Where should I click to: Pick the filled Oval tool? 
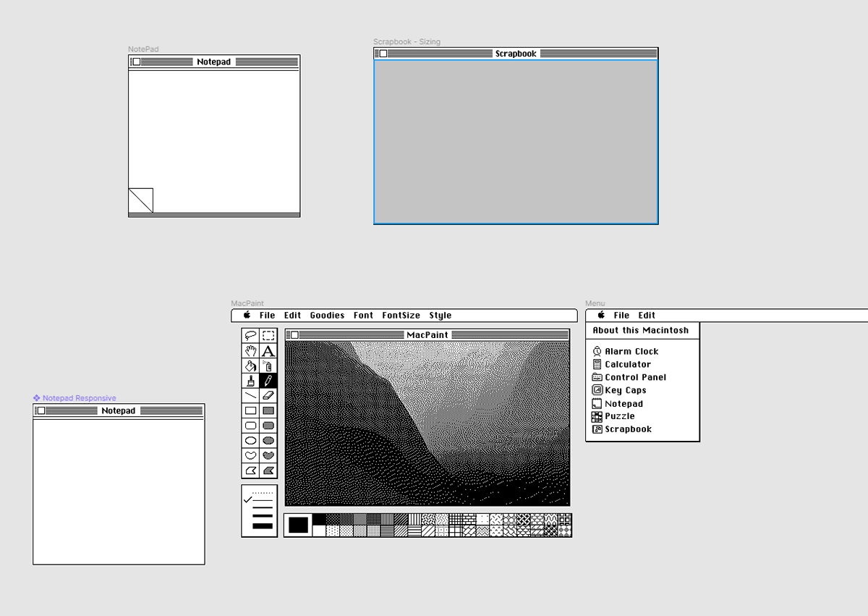(x=268, y=441)
